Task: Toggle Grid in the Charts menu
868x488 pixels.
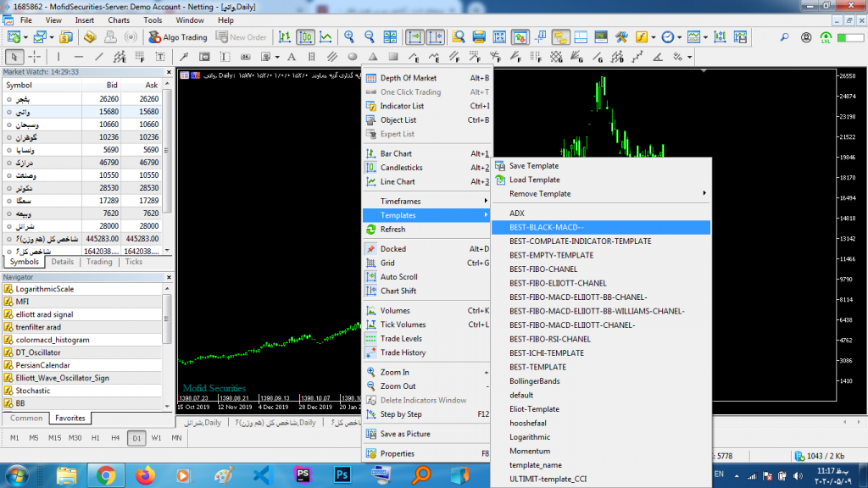Action: click(387, 263)
